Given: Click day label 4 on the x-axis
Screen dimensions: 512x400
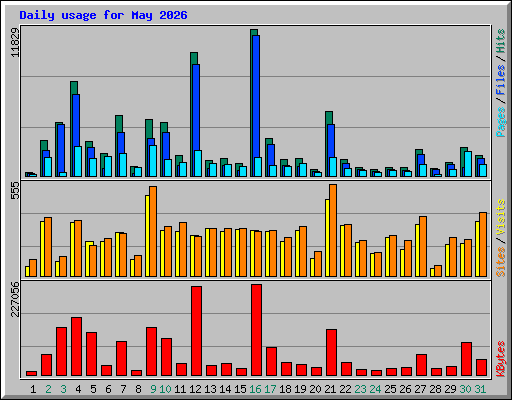Looking at the screenshot, I should [x=78, y=389].
